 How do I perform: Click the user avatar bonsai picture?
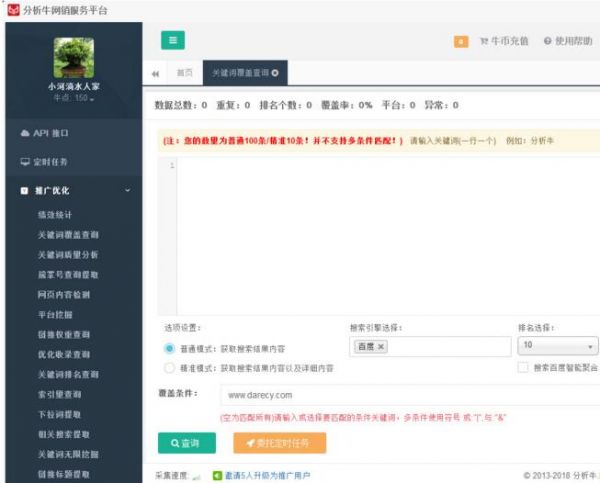click(73, 58)
